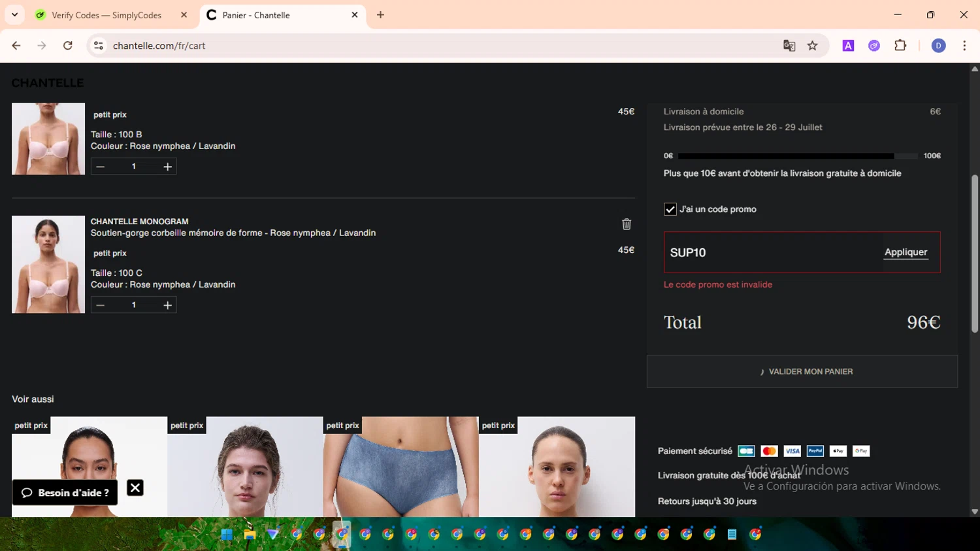Click "Le code promo est invalide" message
980x551 pixels.
718,284
